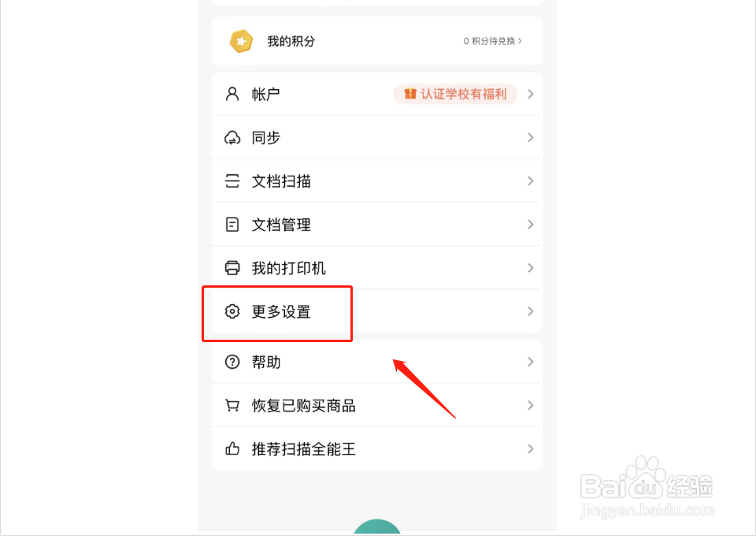Tap the gold points badge icon
Image resolution: width=756 pixels, height=536 pixels.
coord(241,42)
